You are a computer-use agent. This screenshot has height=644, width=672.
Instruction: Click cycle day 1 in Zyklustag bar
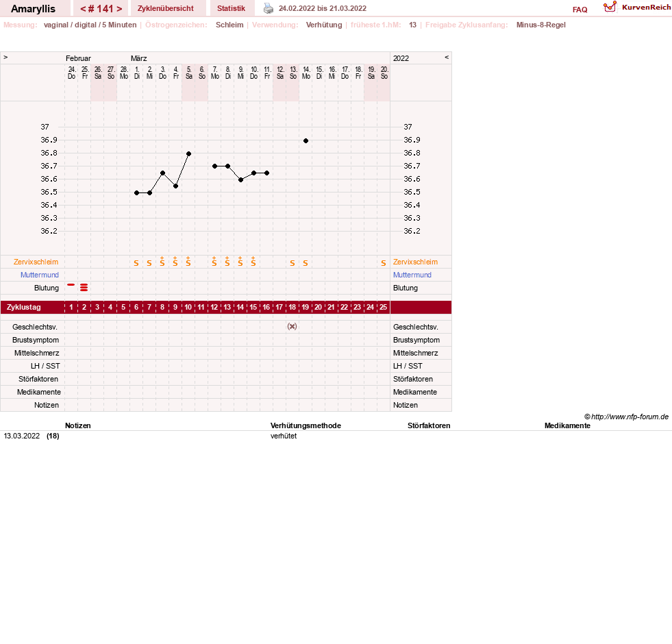click(x=71, y=308)
